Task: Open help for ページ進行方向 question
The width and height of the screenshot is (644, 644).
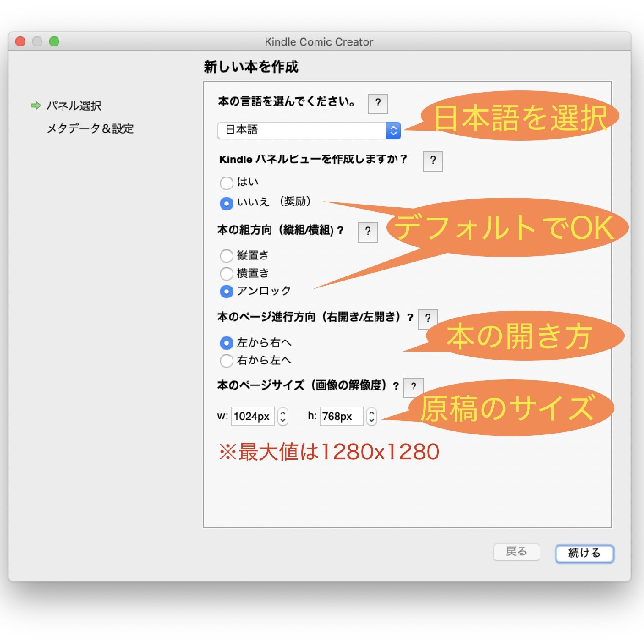Action: (x=428, y=319)
